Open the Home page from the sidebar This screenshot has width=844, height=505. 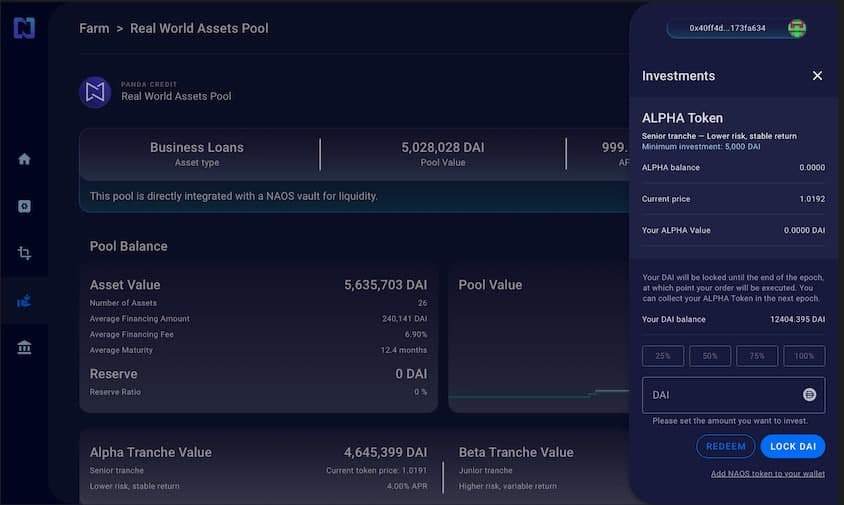point(24,159)
